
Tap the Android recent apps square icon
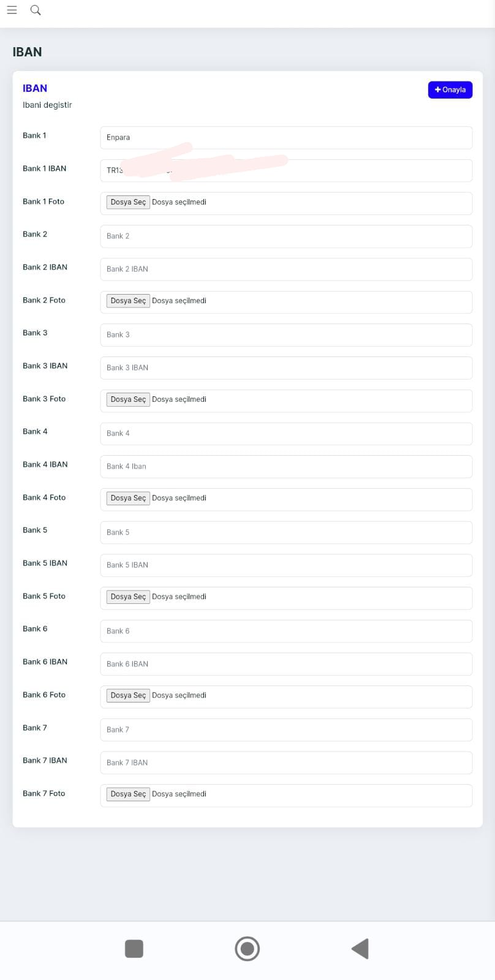pyautogui.click(x=134, y=948)
